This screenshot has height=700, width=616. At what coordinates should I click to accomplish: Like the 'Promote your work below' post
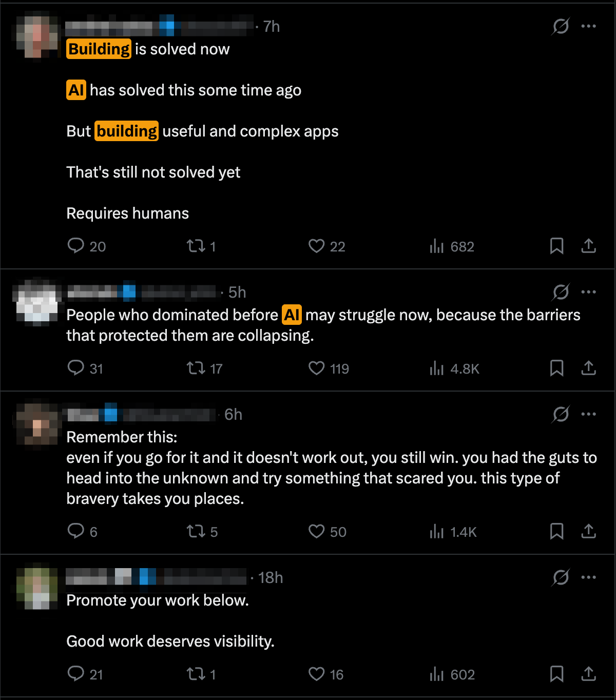tap(316, 674)
